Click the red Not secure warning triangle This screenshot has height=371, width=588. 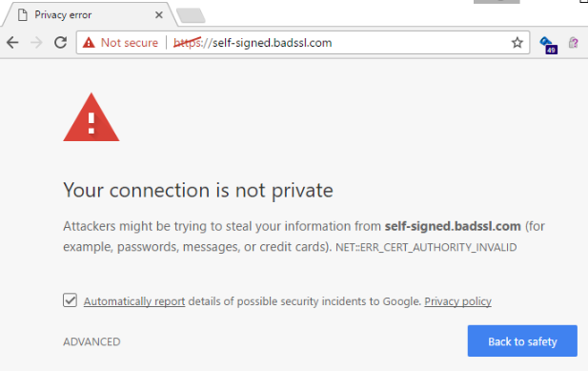[x=89, y=42]
